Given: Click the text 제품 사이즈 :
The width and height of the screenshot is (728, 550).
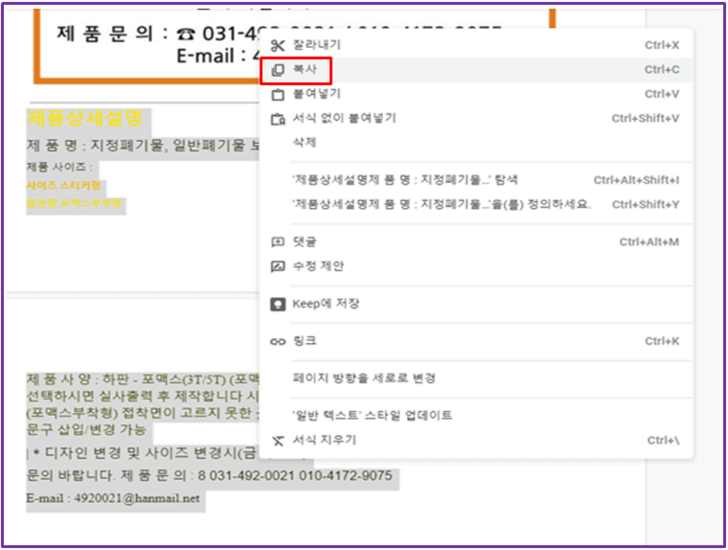Looking at the screenshot, I should [x=59, y=167].
